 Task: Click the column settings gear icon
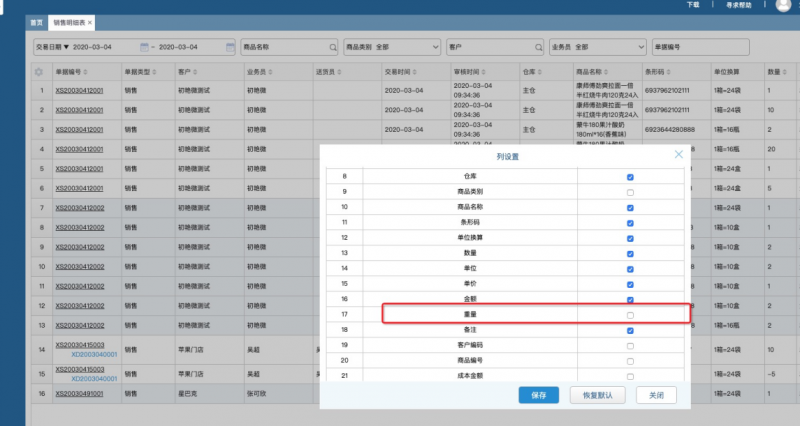tap(39, 72)
